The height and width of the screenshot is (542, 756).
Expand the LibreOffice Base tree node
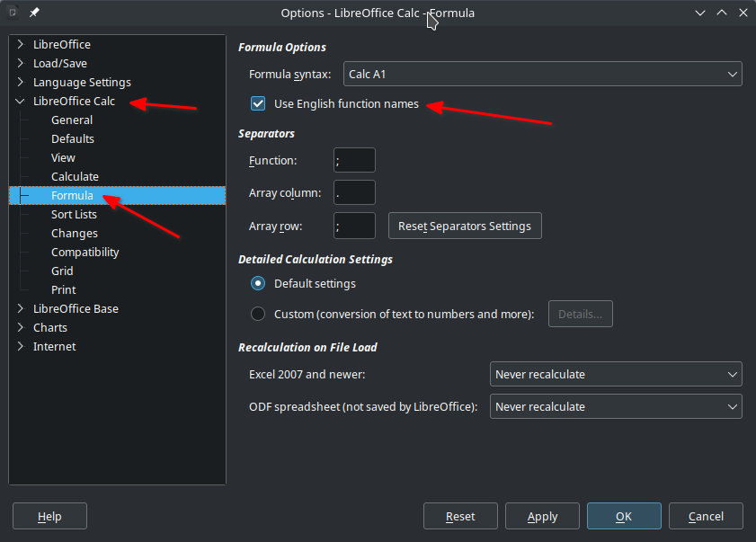click(21, 308)
